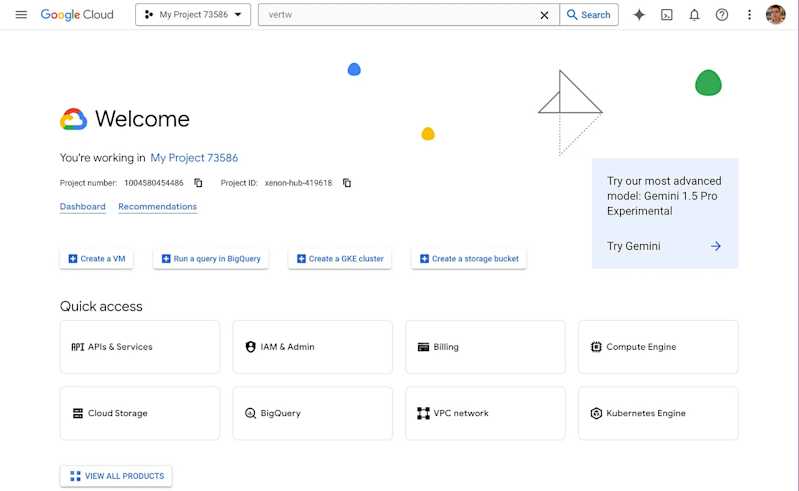Open the notifications bell
The width and height of the screenshot is (799, 491).
click(x=694, y=15)
